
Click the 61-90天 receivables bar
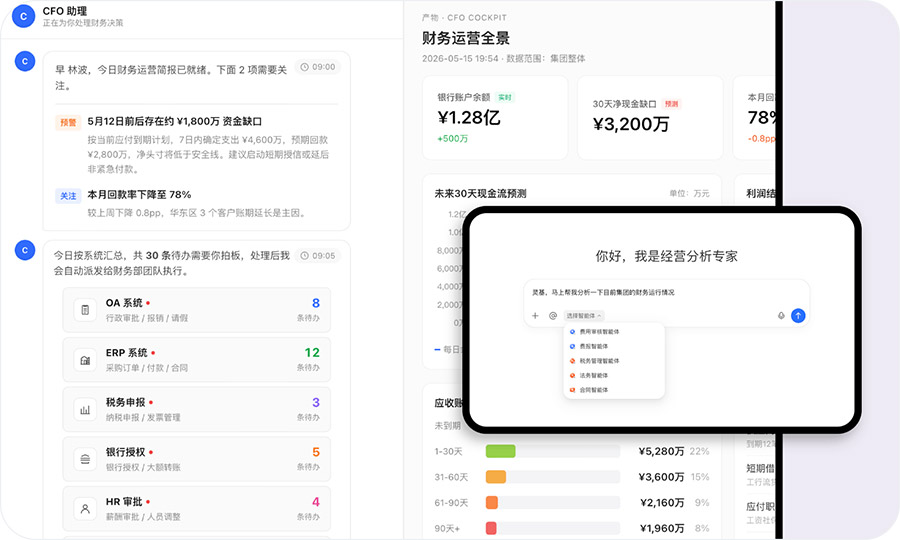pyautogui.click(x=492, y=503)
